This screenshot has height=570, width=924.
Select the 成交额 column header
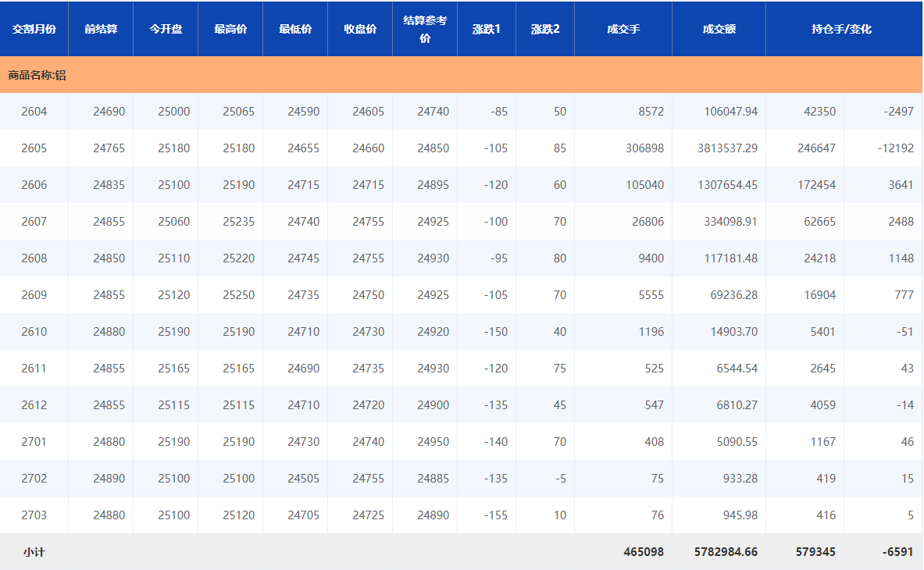[x=719, y=29]
